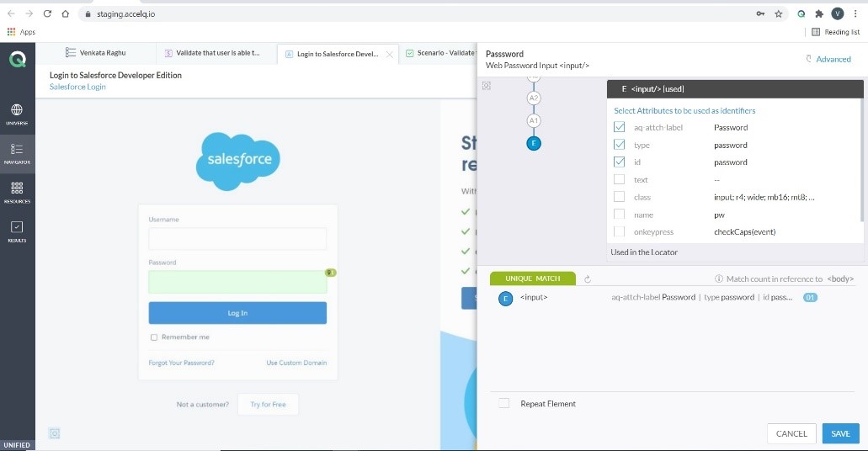Open the Salesforce Login link
The image size is (868, 451).
pyautogui.click(x=77, y=87)
